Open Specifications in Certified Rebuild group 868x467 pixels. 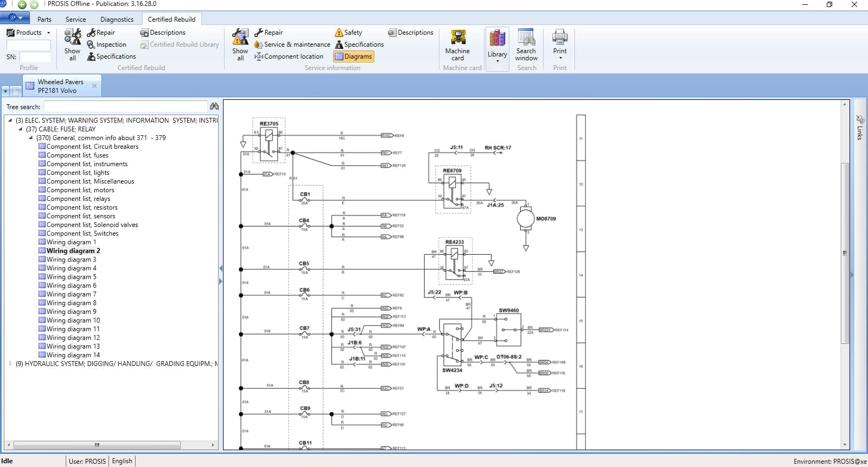coord(112,56)
